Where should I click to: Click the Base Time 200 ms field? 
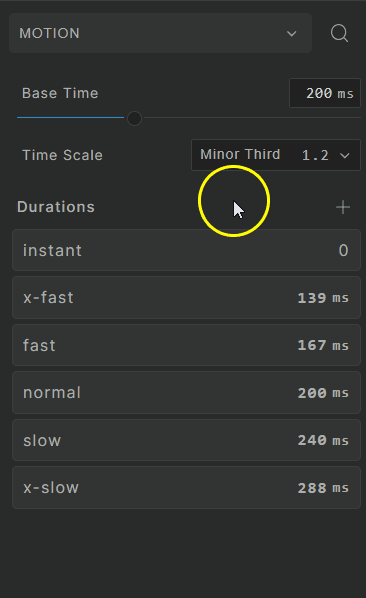click(325, 93)
